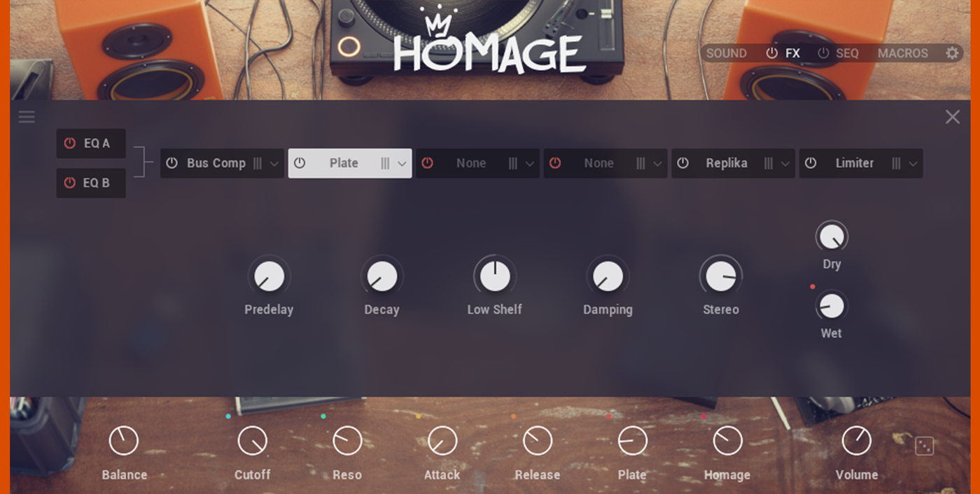Image resolution: width=980 pixels, height=494 pixels.
Task: Click the Replika drag handle bars
Action: click(x=769, y=163)
